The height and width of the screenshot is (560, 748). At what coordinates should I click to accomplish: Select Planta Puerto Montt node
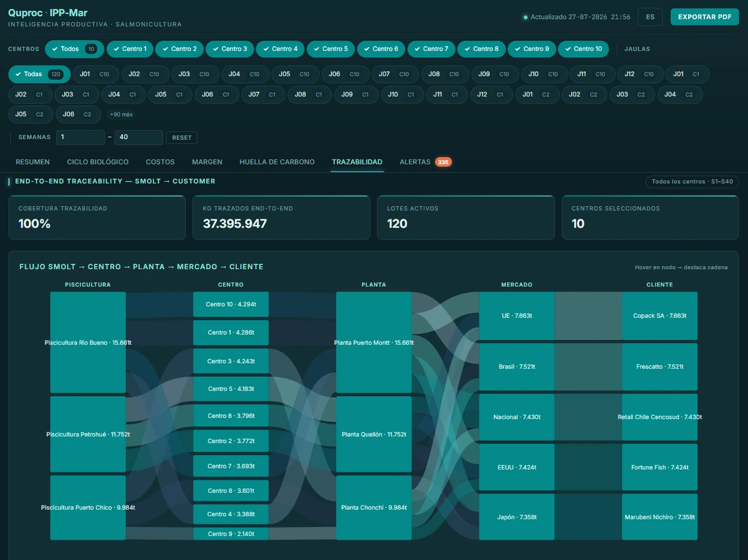click(374, 342)
